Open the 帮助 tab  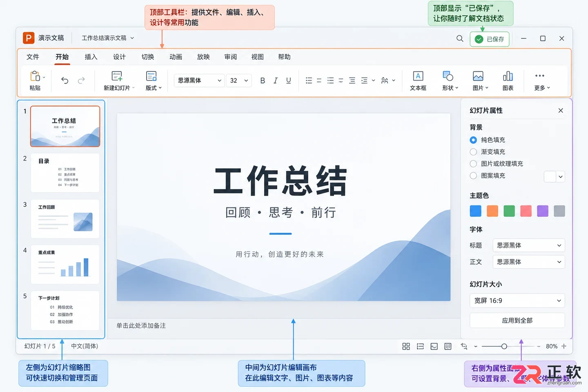tap(285, 57)
